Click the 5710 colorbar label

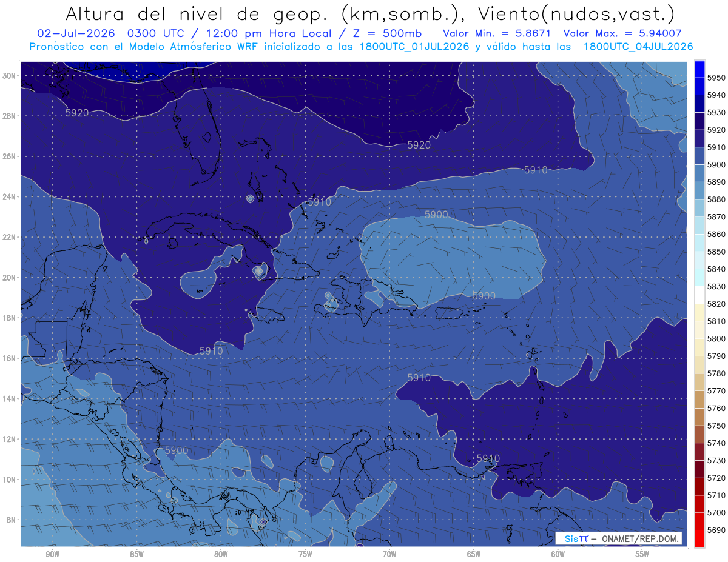click(716, 495)
